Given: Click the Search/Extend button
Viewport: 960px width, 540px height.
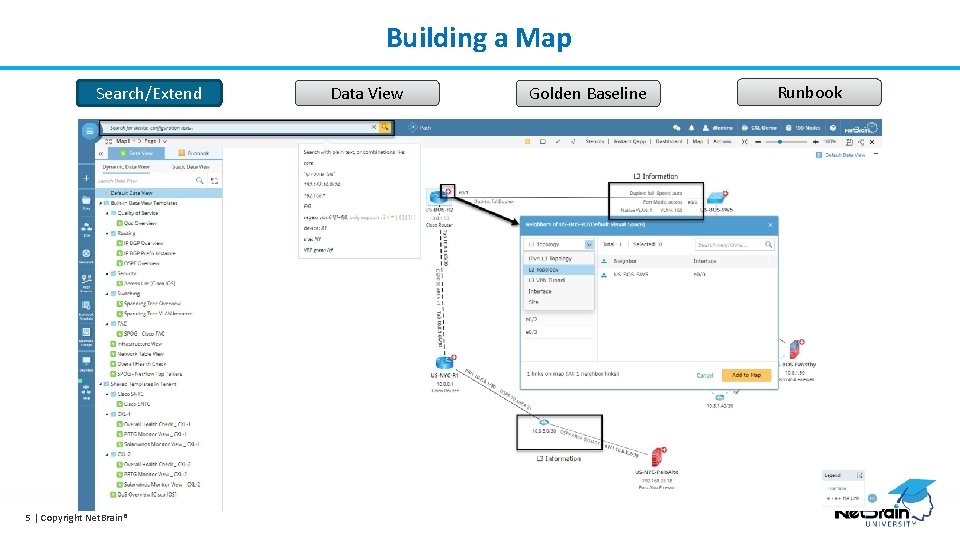Looking at the screenshot, I should pyautogui.click(x=149, y=93).
